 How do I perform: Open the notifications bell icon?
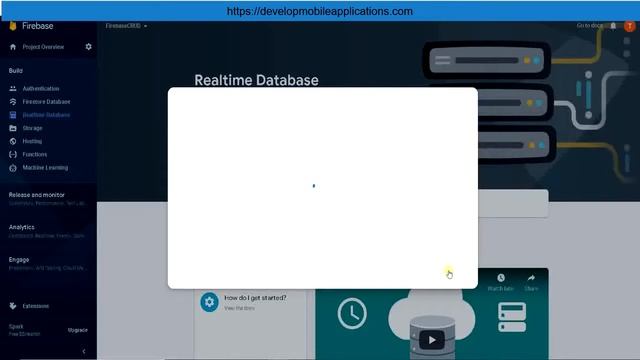pos(613,26)
